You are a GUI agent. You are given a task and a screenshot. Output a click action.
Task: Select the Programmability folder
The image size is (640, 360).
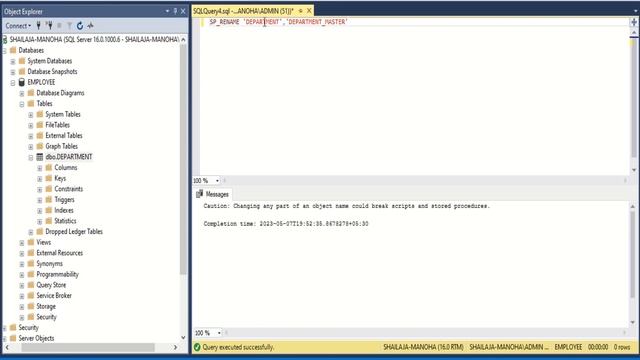[x=58, y=274]
